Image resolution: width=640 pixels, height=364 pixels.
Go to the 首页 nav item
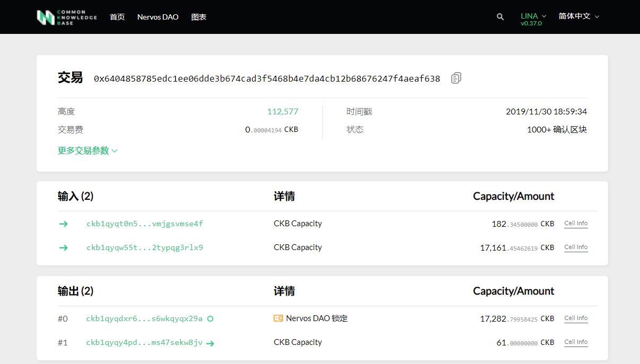(x=117, y=17)
